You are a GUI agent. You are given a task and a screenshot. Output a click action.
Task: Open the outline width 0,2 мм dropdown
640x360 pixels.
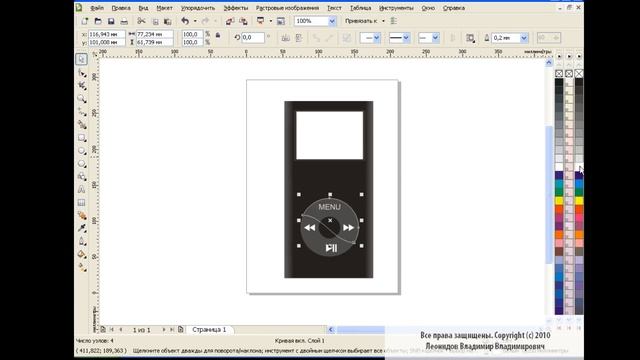(524, 38)
